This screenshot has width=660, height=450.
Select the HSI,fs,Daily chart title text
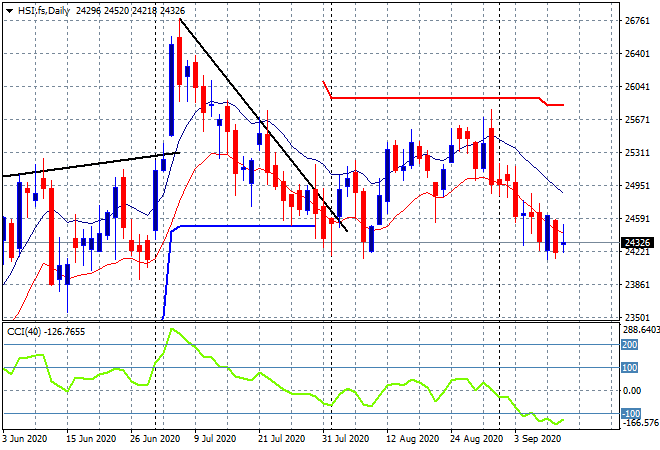pyautogui.click(x=44, y=11)
